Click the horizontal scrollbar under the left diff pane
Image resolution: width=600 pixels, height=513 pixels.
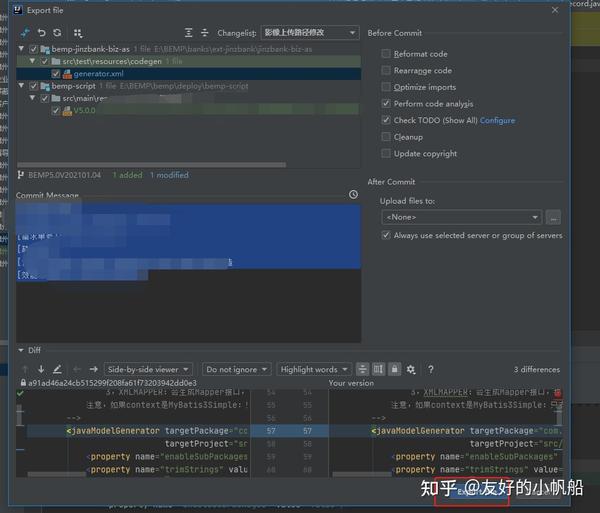click(x=57, y=474)
